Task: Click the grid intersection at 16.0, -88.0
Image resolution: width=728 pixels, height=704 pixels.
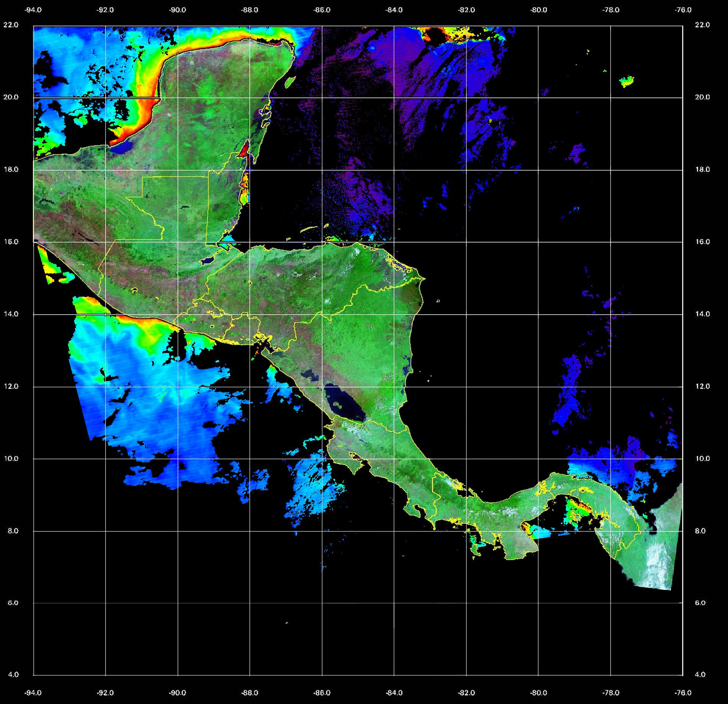Action: click(250, 242)
